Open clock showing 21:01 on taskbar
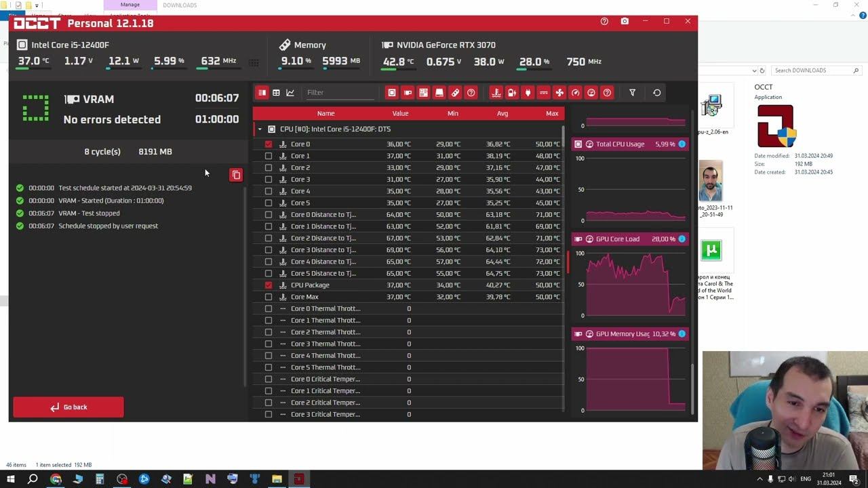 pos(829,479)
